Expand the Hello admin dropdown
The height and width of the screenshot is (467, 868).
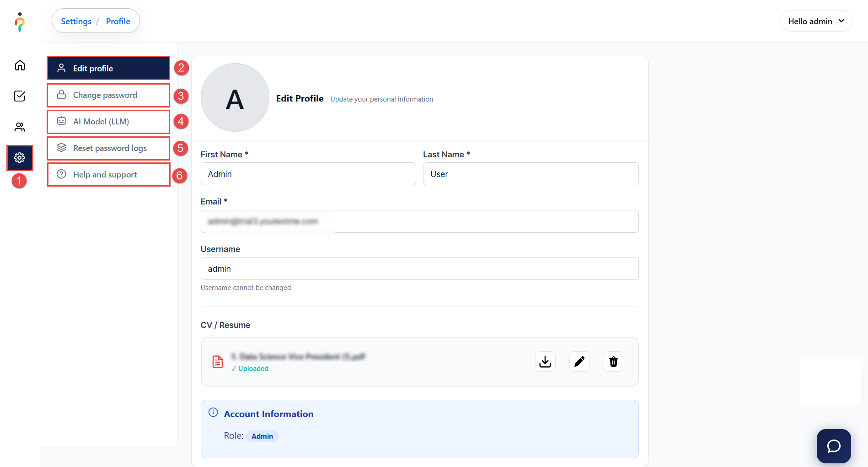[x=816, y=21]
